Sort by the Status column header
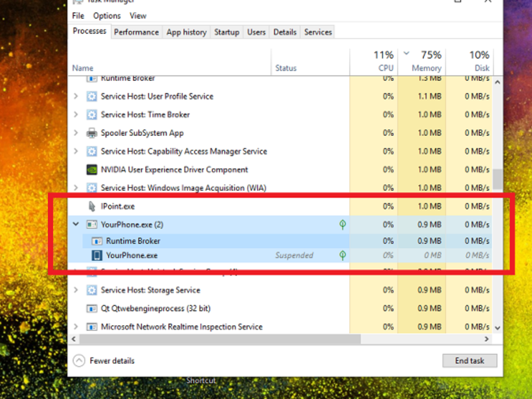The height and width of the screenshot is (399, 532). click(x=286, y=68)
